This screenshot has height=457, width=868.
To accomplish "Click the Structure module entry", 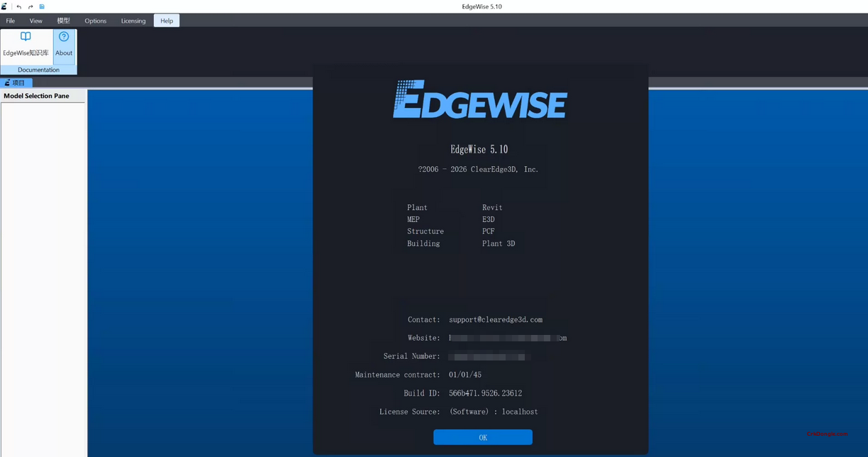I will 425,231.
